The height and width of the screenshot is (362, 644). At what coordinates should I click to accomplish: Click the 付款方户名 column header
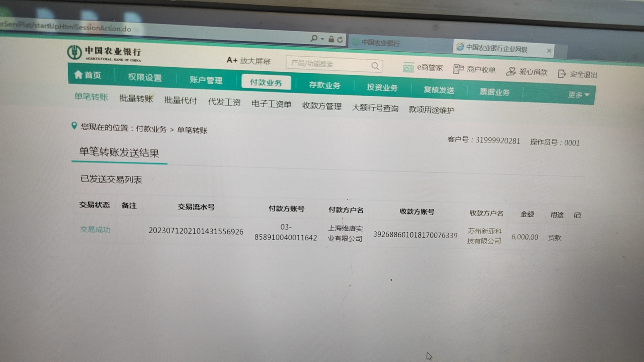pyautogui.click(x=346, y=210)
